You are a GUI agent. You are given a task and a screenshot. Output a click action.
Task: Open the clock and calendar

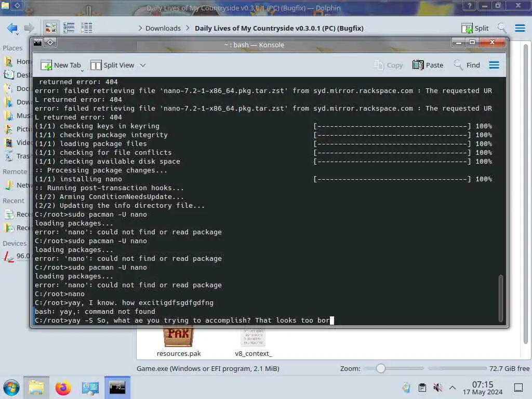[483, 388]
